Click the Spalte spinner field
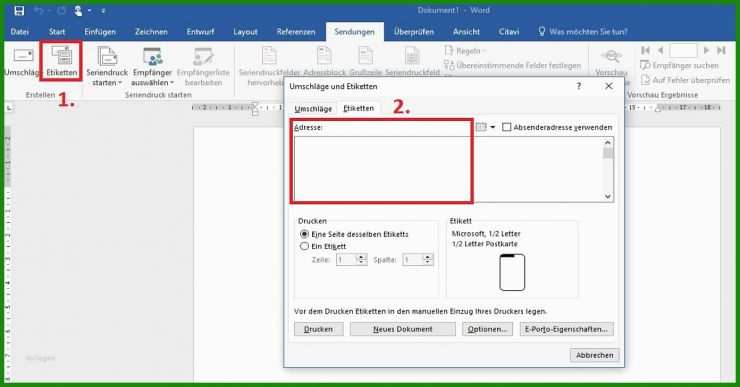This screenshot has width=740, height=387. 418,260
